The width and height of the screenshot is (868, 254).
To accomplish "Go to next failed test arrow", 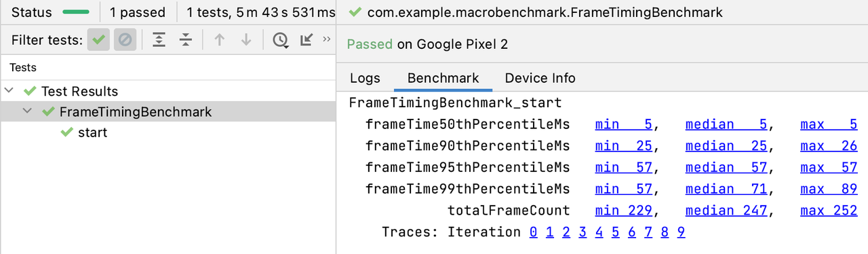I will pyautogui.click(x=246, y=40).
